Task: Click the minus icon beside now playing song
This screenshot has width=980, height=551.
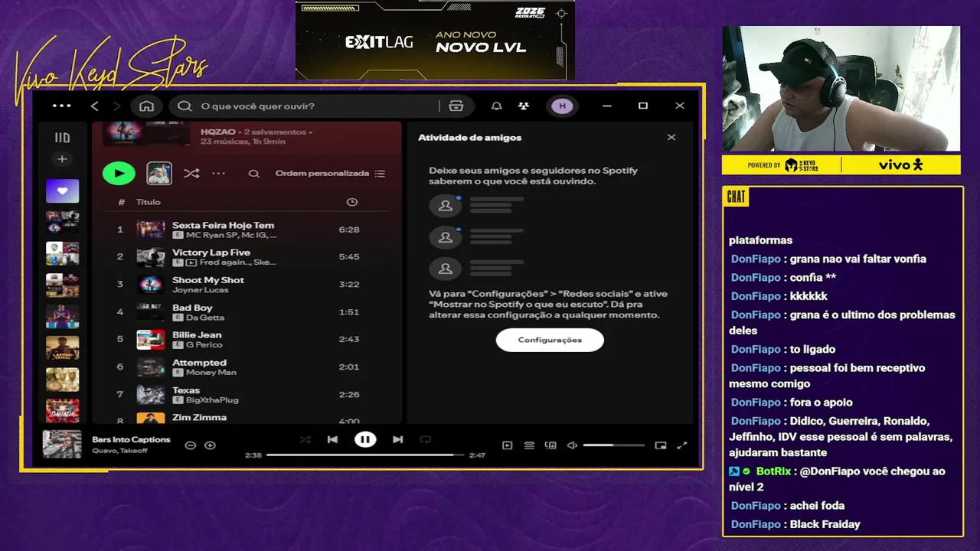Action: [191, 445]
